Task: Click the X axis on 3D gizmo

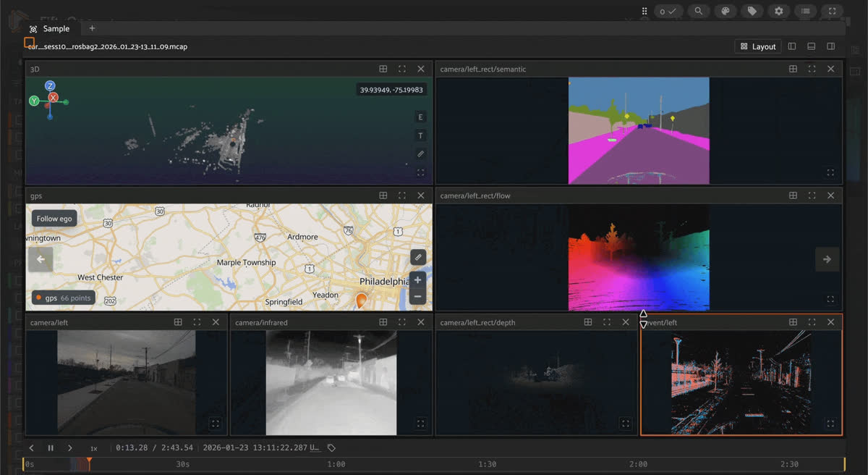Action: click(x=53, y=97)
